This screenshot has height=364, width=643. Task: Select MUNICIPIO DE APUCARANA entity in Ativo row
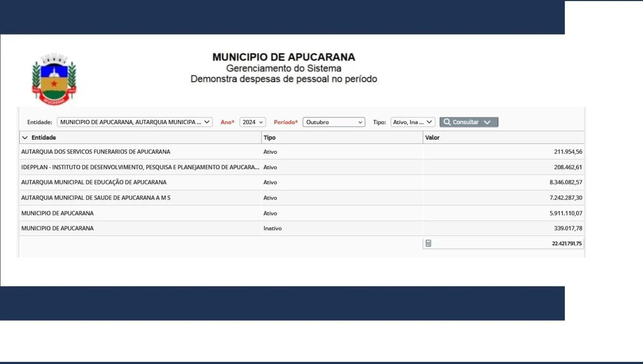pos(57,213)
